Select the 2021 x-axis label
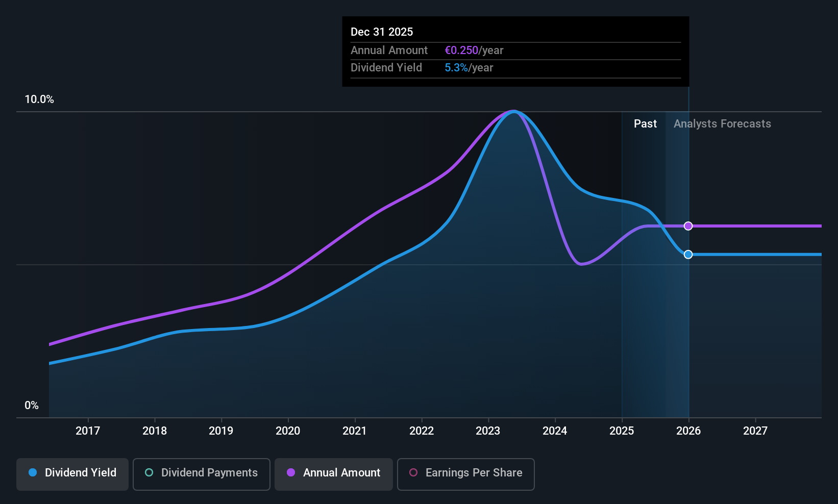838x504 pixels. pos(355,431)
